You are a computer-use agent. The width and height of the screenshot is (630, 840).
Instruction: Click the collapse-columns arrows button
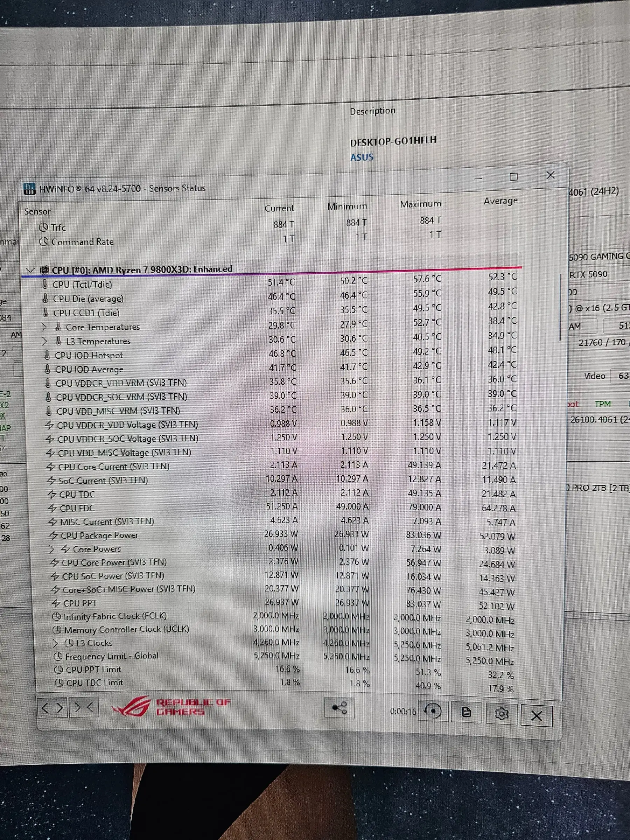(x=84, y=707)
